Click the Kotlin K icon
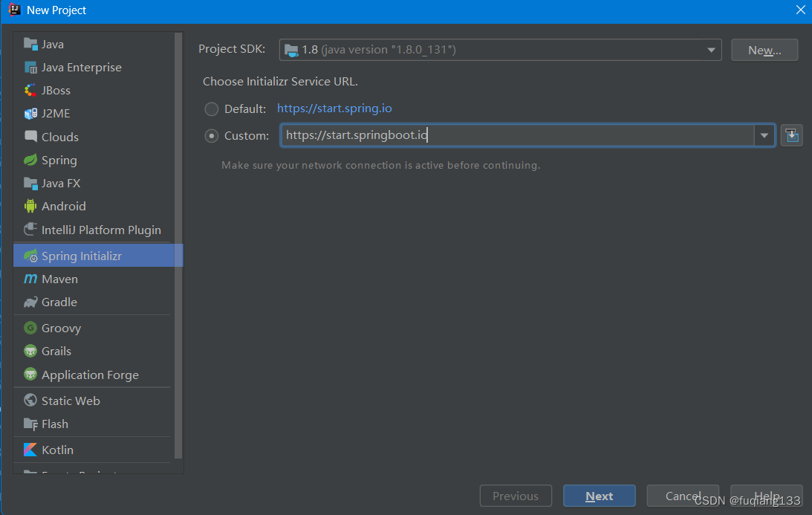This screenshot has width=812, height=515. point(30,450)
